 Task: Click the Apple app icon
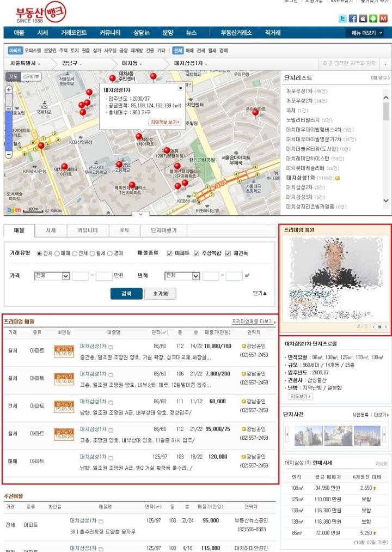363,19
